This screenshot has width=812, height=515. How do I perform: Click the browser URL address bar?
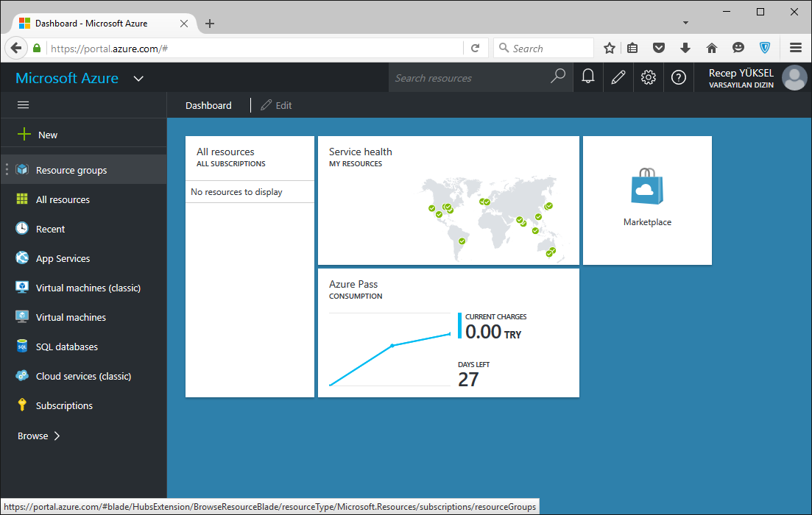tap(254, 49)
